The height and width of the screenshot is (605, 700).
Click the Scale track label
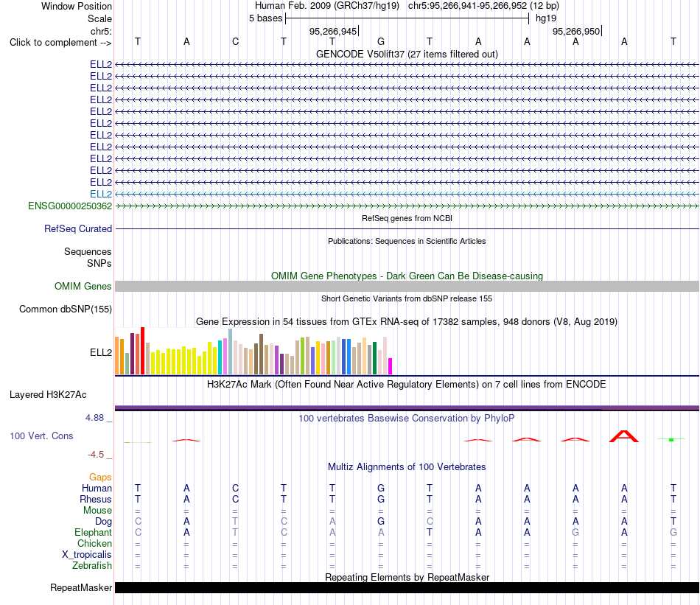[99, 18]
